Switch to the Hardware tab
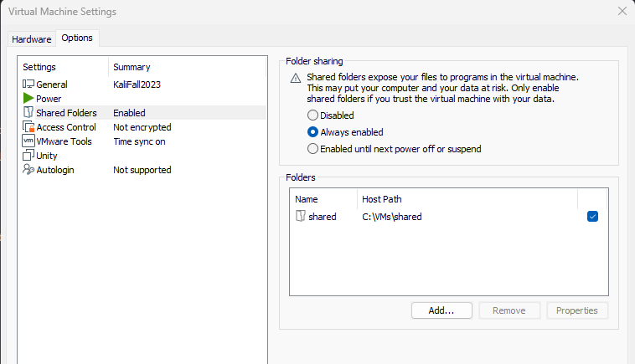This screenshot has height=364, width=635. tap(32, 39)
